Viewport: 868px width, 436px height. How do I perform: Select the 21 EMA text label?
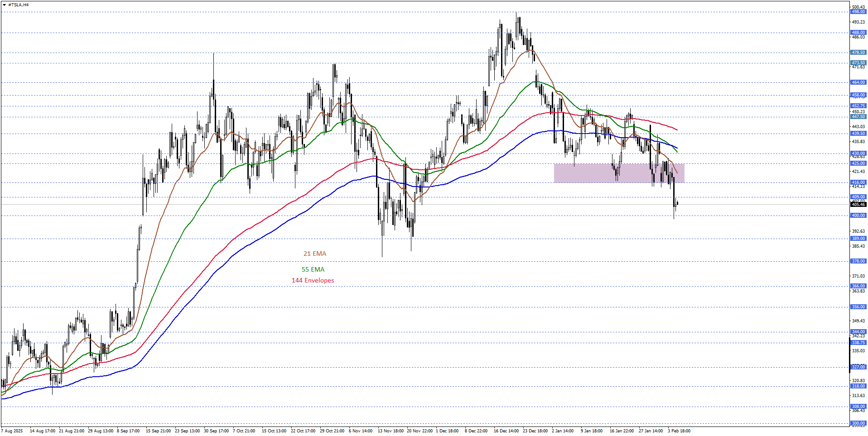(315, 254)
